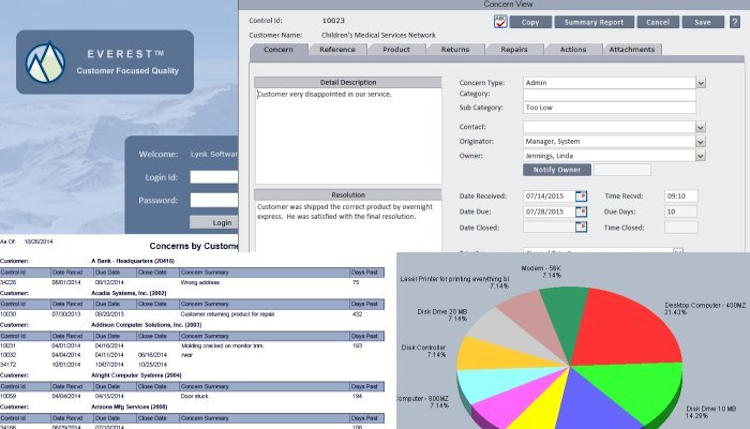Click customer 'Acadia Systems, Inc. (2002)'
750x429 pixels.
click(x=129, y=293)
